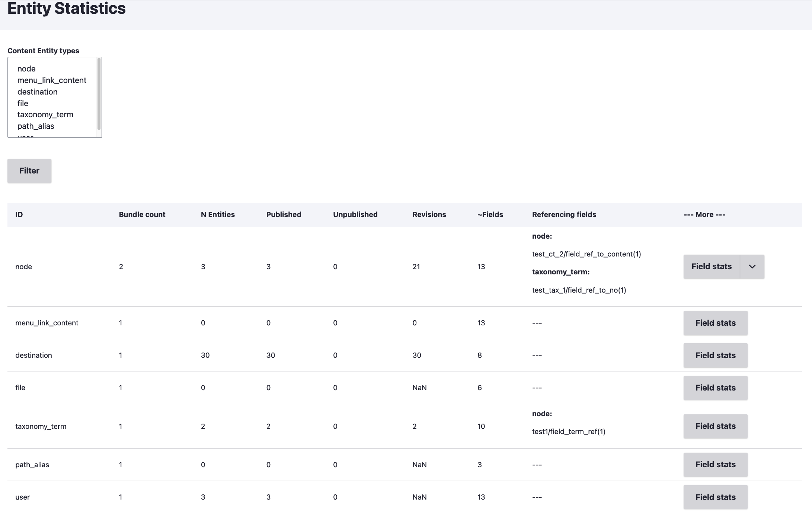
Task: Click the Referencing fields column header
Action: tap(564, 214)
